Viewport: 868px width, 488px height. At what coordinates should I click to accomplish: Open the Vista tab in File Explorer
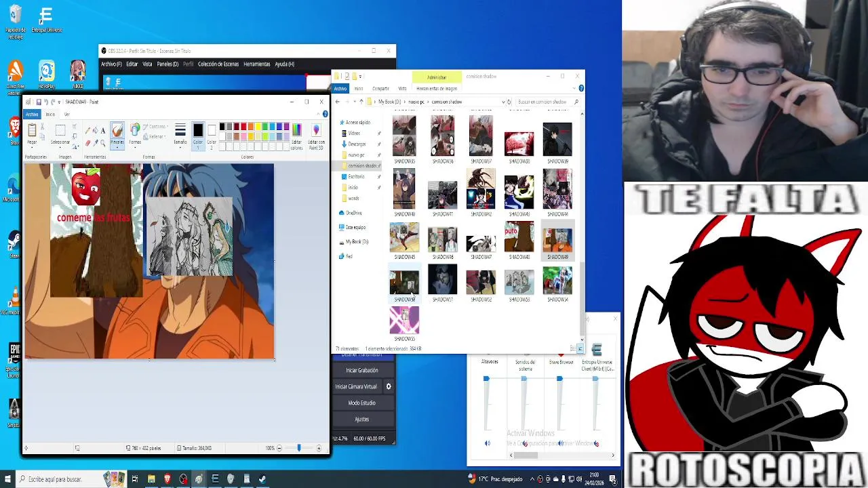click(x=402, y=88)
